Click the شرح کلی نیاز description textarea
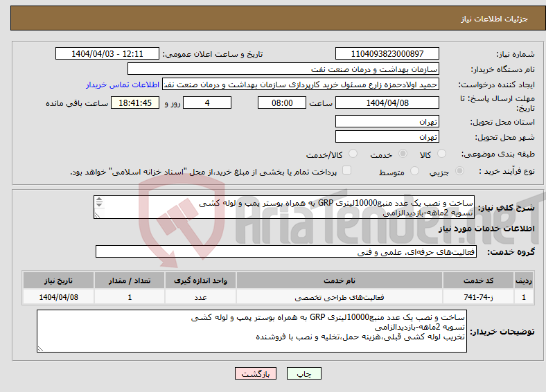The width and height of the screenshot is (546, 392). pyautogui.click(x=284, y=207)
